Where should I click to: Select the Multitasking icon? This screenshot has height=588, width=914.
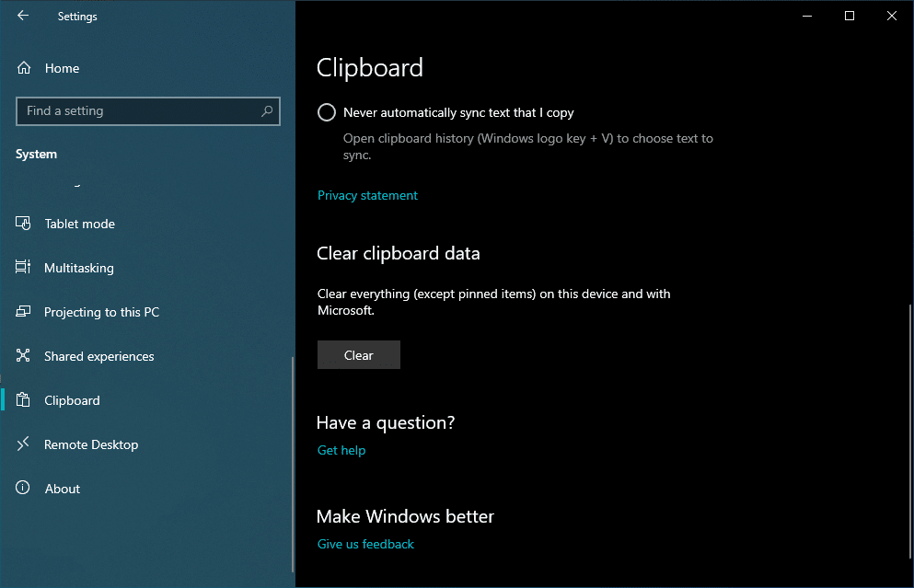(x=22, y=267)
